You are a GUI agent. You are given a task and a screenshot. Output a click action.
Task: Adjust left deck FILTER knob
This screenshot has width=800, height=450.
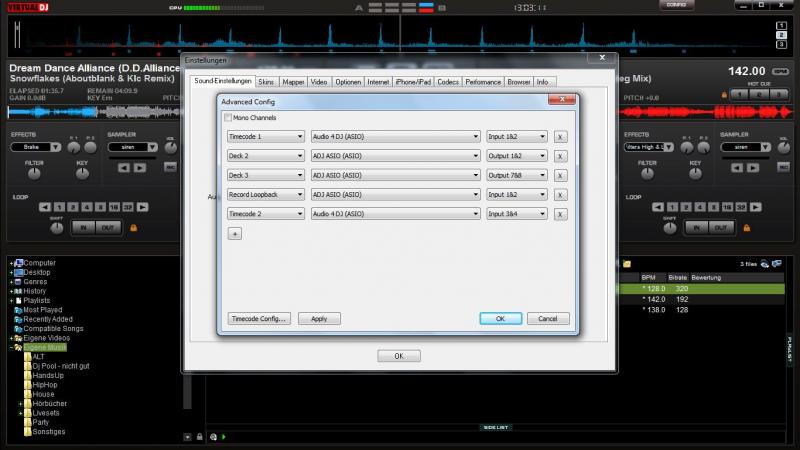(34, 174)
